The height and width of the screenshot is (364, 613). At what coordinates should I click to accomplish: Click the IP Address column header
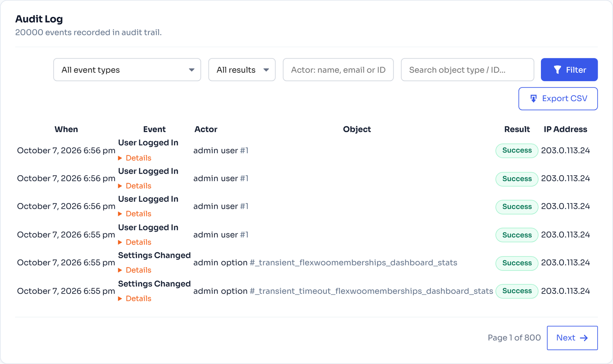point(565,130)
